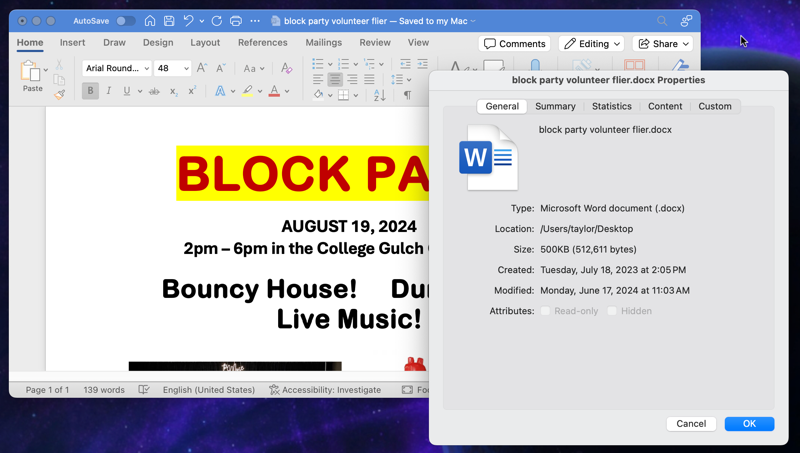Expand the highlight color arrow
This screenshot has width=800, height=453.
[260, 91]
